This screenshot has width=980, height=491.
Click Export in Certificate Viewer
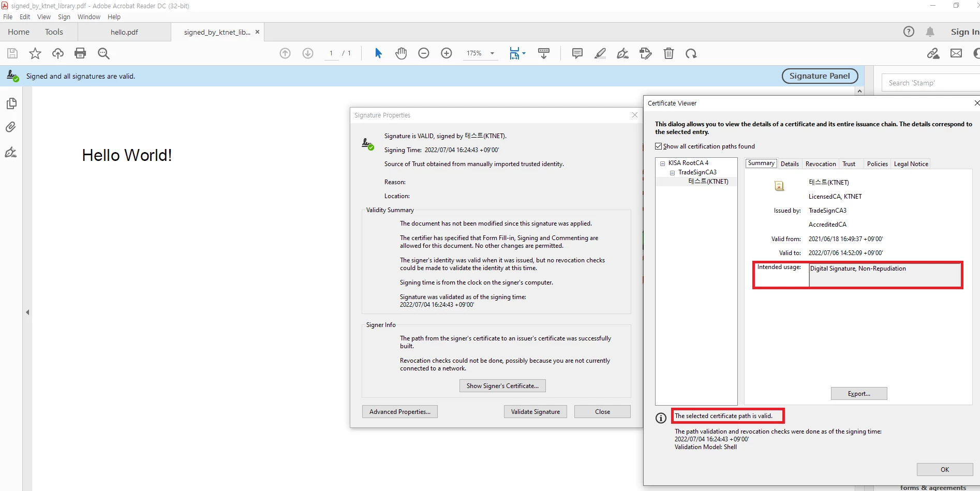[x=859, y=394]
